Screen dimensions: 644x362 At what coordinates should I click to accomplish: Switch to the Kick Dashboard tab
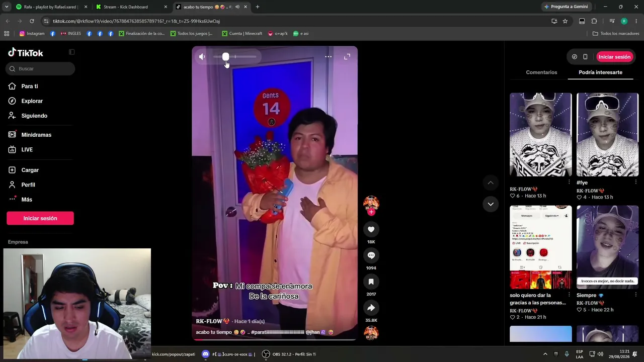132,7
